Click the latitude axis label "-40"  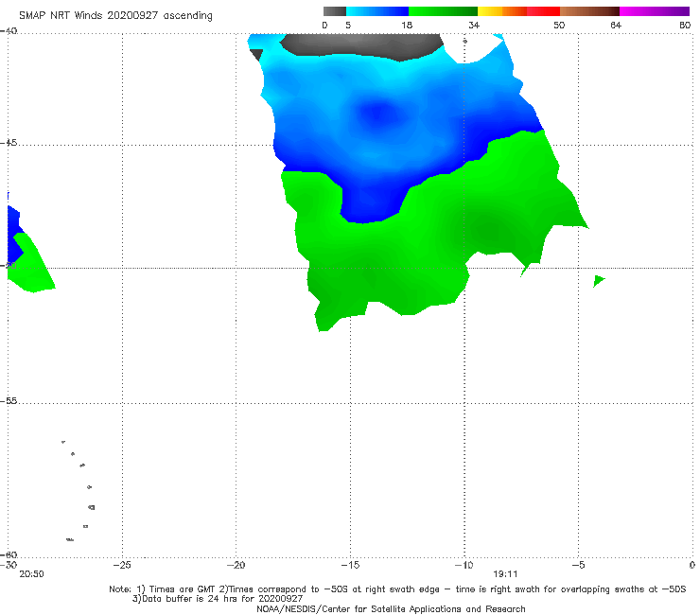[9, 31]
